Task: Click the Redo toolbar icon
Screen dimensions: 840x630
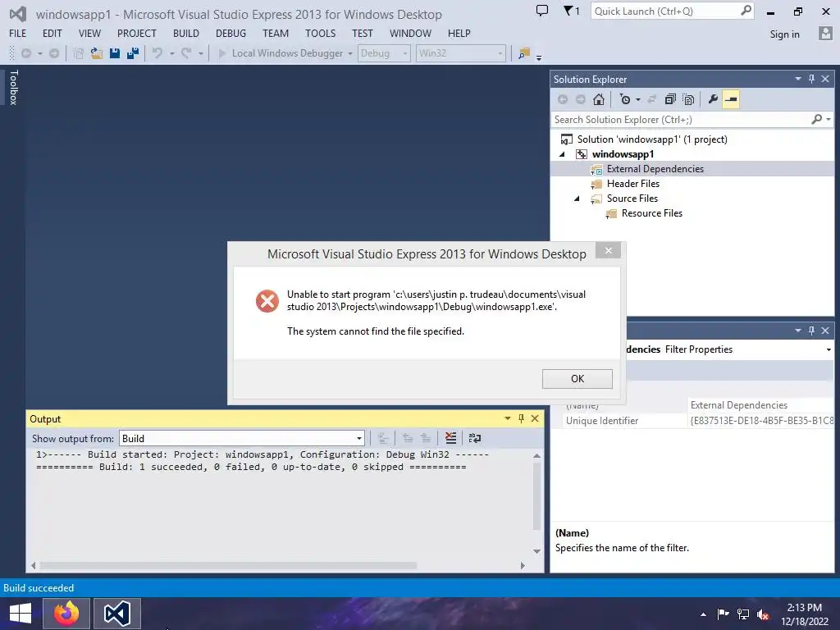Action: (186, 53)
